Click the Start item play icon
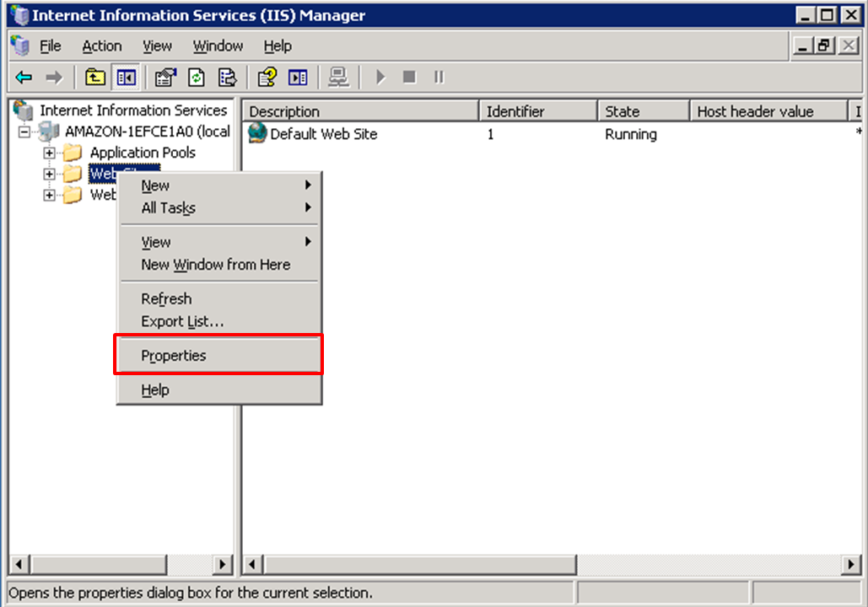The width and height of the screenshot is (868, 607). (x=380, y=78)
